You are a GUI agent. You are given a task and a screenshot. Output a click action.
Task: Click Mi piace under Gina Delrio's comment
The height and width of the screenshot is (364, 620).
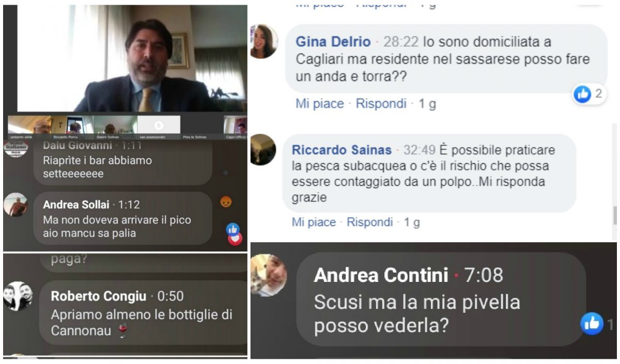[x=319, y=104]
